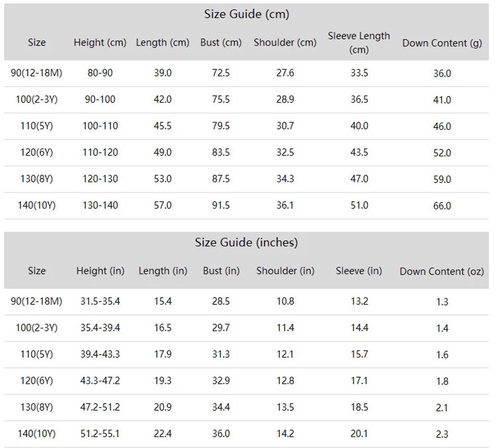This screenshot has height=448, width=498.
Task: Select the 31.5-35.4 height range cell
Action: tap(100, 301)
